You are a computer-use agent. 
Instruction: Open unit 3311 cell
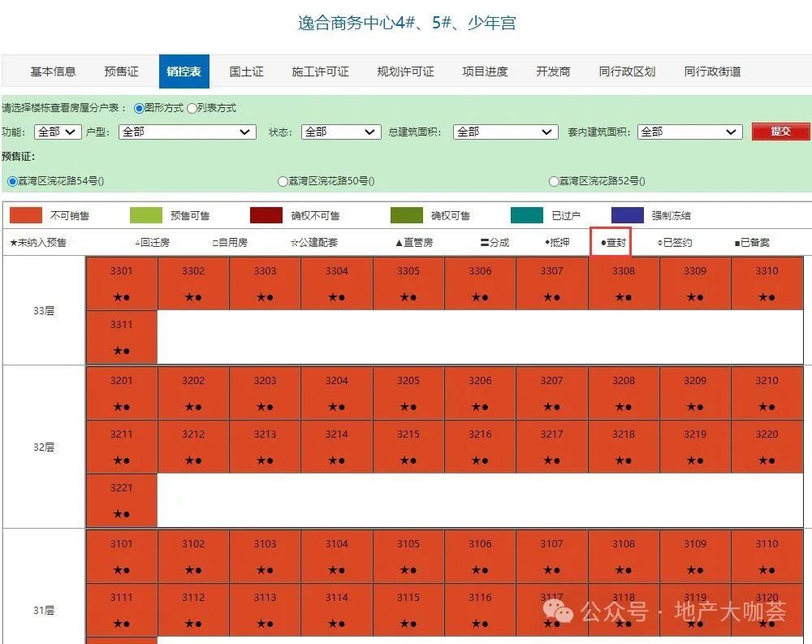[121, 337]
